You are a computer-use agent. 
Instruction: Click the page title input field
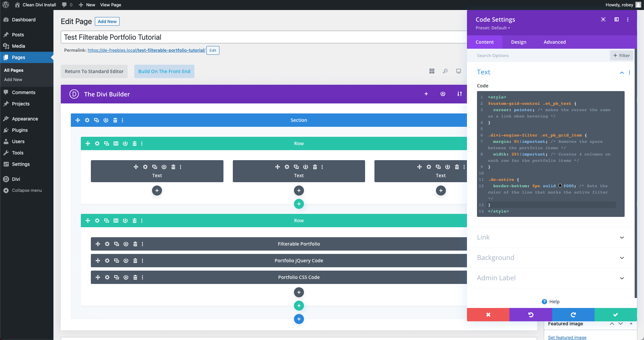pos(264,37)
